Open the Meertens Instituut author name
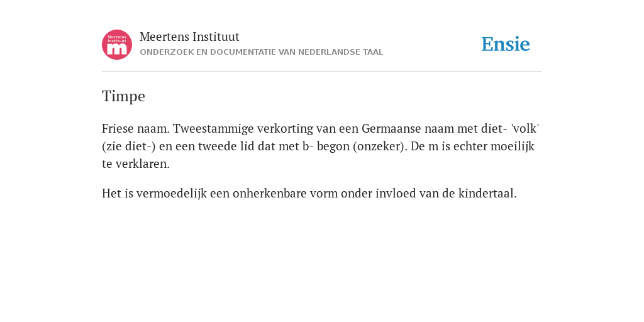This screenshot has width=644, height=322. (189, 36)
